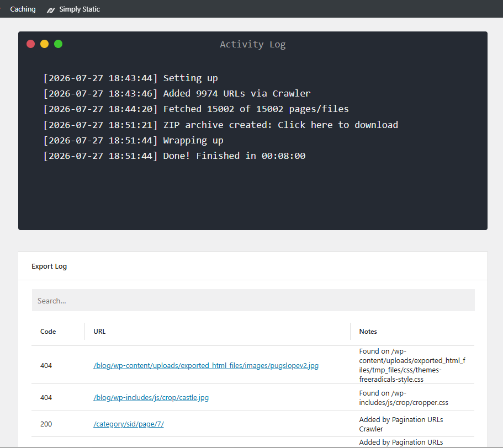Click the Code column header
The width and height of the screenshot is (503, 448).
click(x=48, y=332)
